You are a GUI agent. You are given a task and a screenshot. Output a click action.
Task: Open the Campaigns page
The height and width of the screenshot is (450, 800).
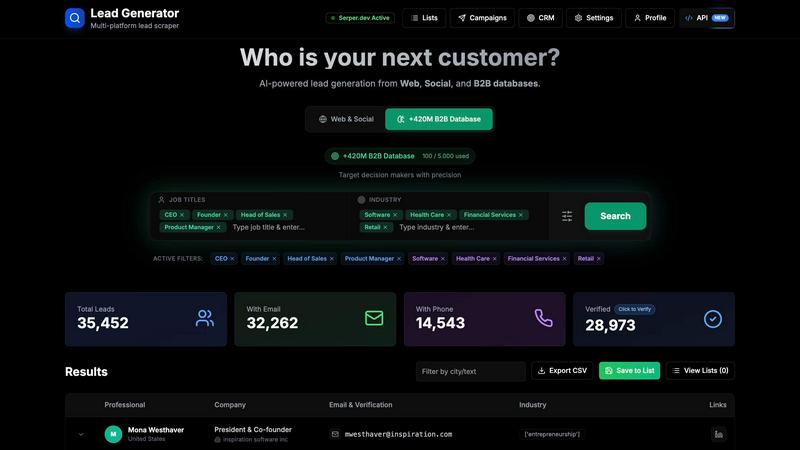(482, 18)
